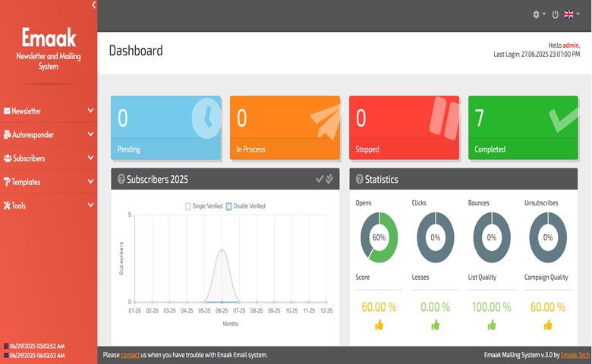Click the Tools wrench icon

[x=7, y=206]
